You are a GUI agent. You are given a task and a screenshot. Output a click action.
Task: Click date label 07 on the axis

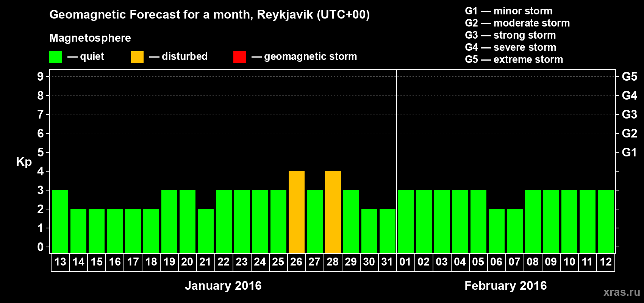pyautogui.click(x=515, y=262)
